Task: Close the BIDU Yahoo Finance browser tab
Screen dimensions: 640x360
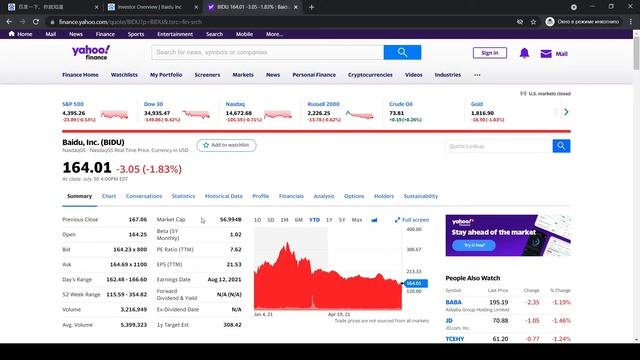Action: (296, 7)
